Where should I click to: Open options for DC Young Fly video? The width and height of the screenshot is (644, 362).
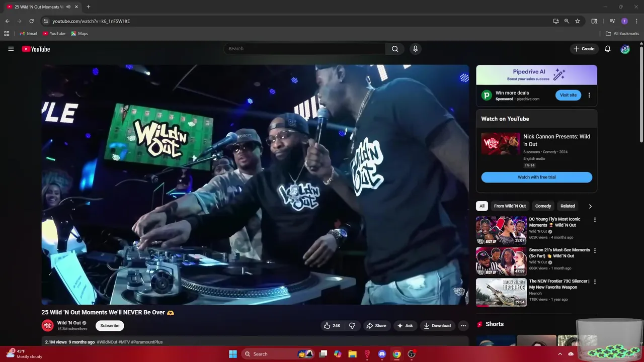[595, 220]
